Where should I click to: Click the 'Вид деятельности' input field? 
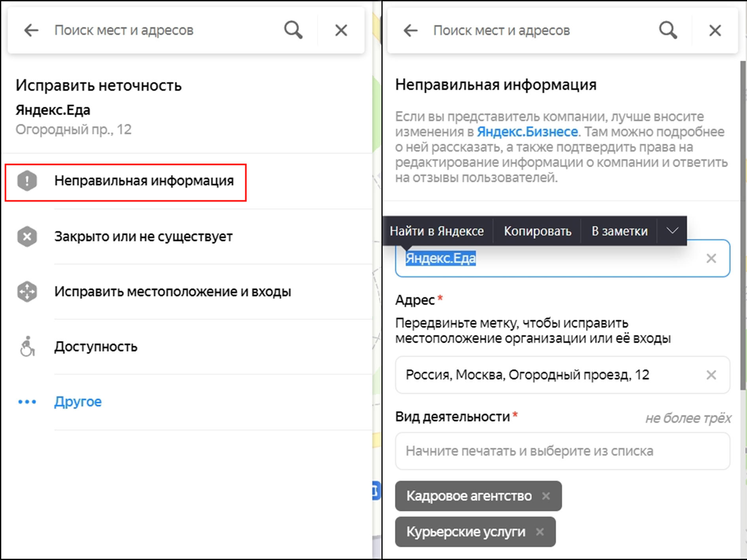(x=562, y=451)
